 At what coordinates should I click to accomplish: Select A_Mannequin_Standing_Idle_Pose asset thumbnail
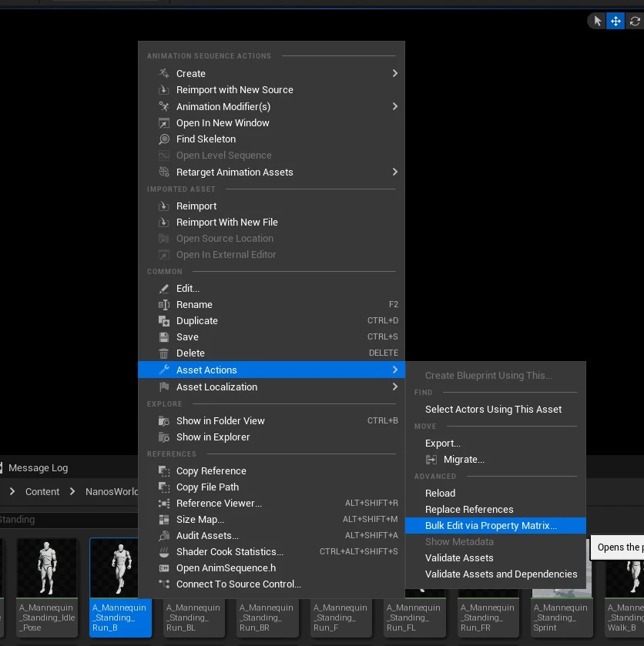(x=46, y=568)
